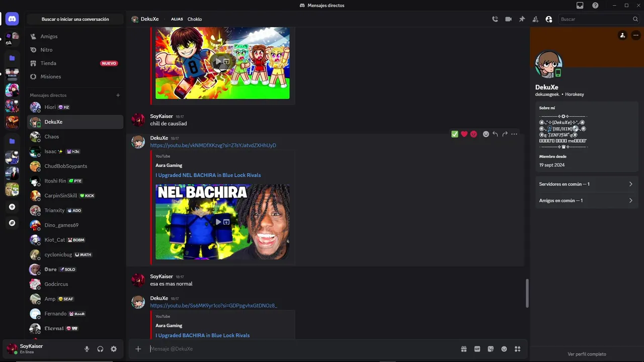Click Ver perfil completo
The image size is (644, 362).
[587, 354]
